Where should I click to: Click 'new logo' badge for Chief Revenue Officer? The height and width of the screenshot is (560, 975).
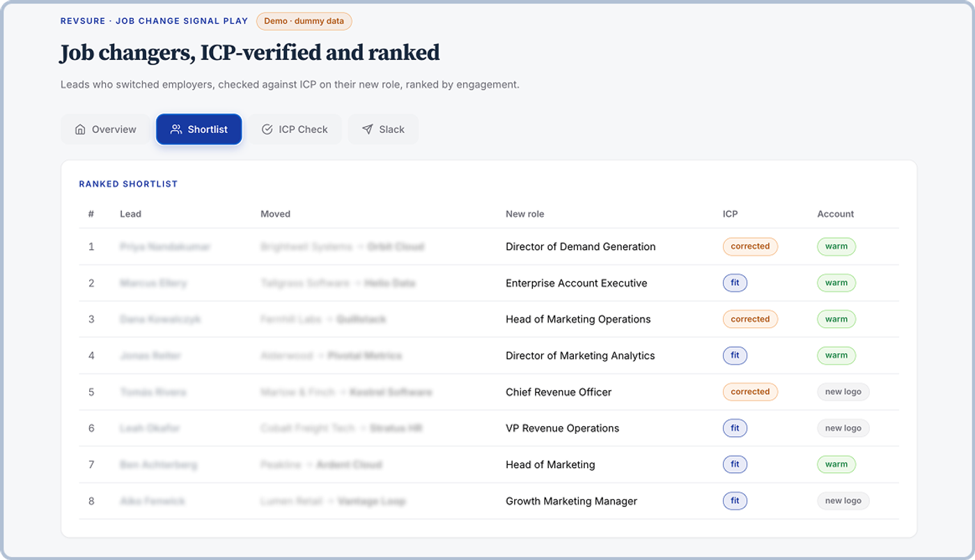pos(843,392)
